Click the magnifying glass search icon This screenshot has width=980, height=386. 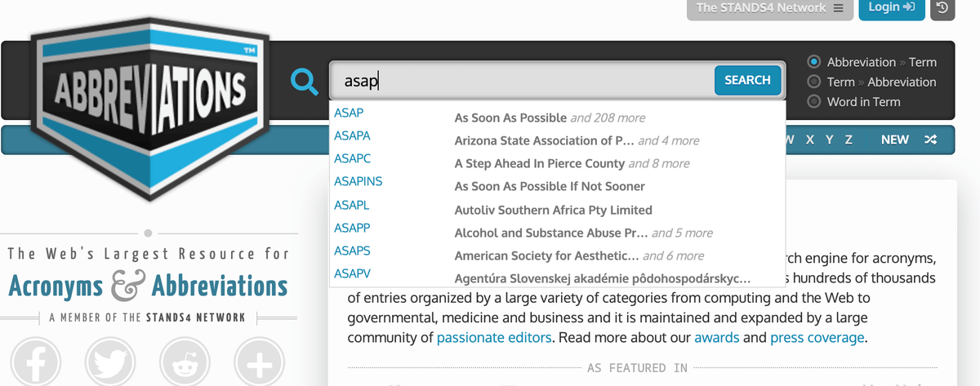tap(305, 82)
